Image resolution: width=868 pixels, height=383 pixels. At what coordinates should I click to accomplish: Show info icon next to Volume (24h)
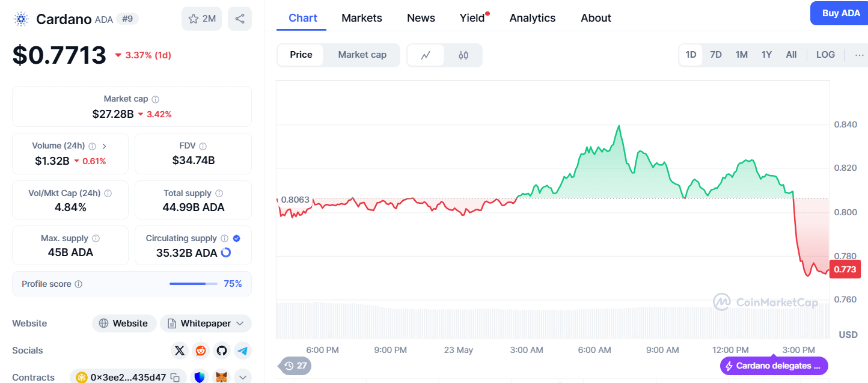92,146
